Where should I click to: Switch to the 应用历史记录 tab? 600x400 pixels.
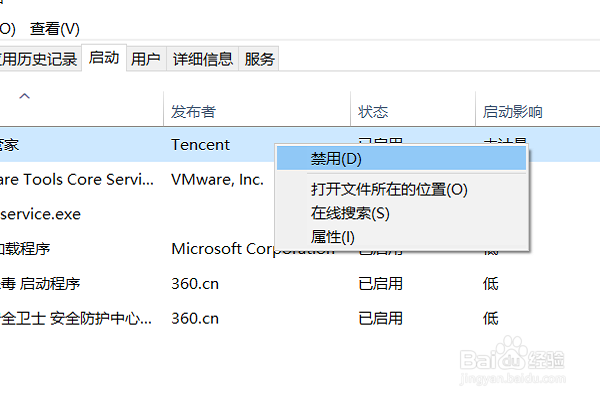tap(39, 59)
